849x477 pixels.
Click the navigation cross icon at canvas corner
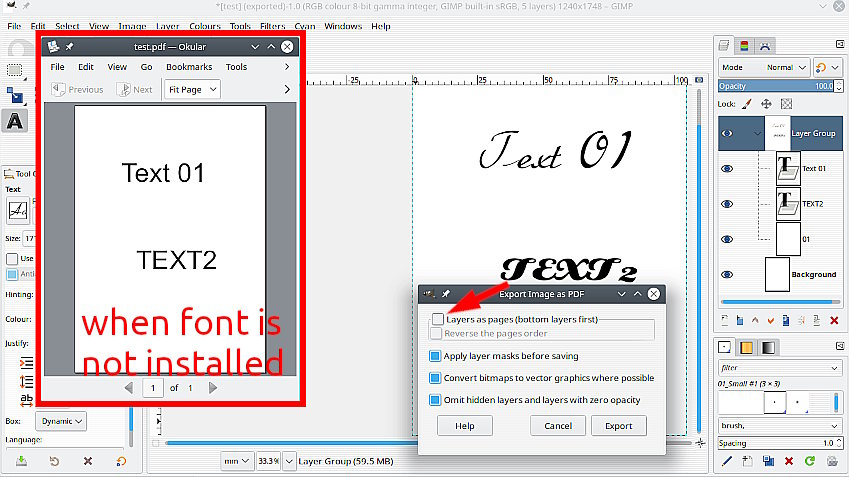(700, 443)
